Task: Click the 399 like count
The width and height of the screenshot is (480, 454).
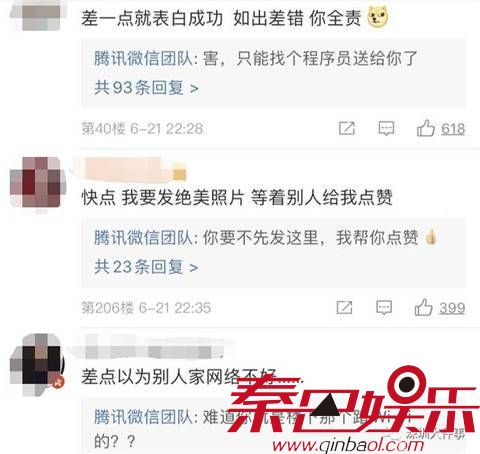Action: coord(452,308)
